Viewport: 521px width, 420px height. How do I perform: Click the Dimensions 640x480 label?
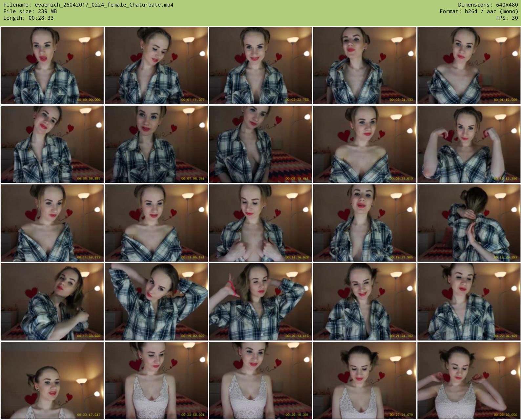[488, 5]
